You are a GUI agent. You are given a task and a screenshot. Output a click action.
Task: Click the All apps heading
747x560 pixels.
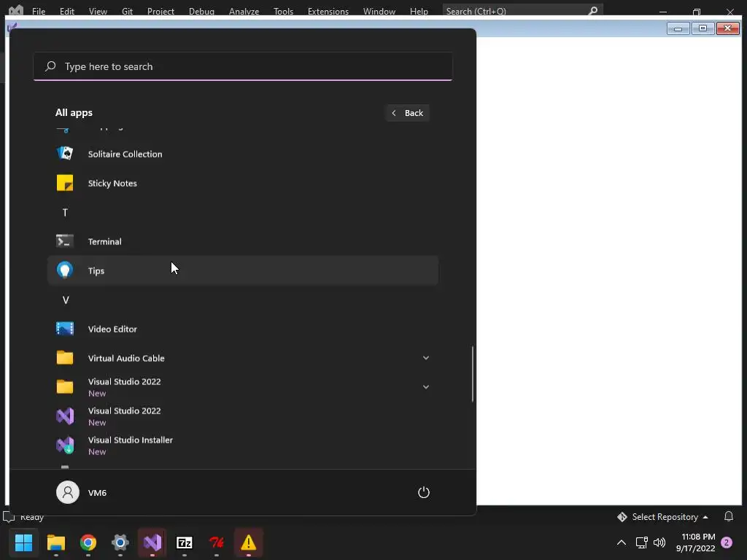tap(74, 112)
